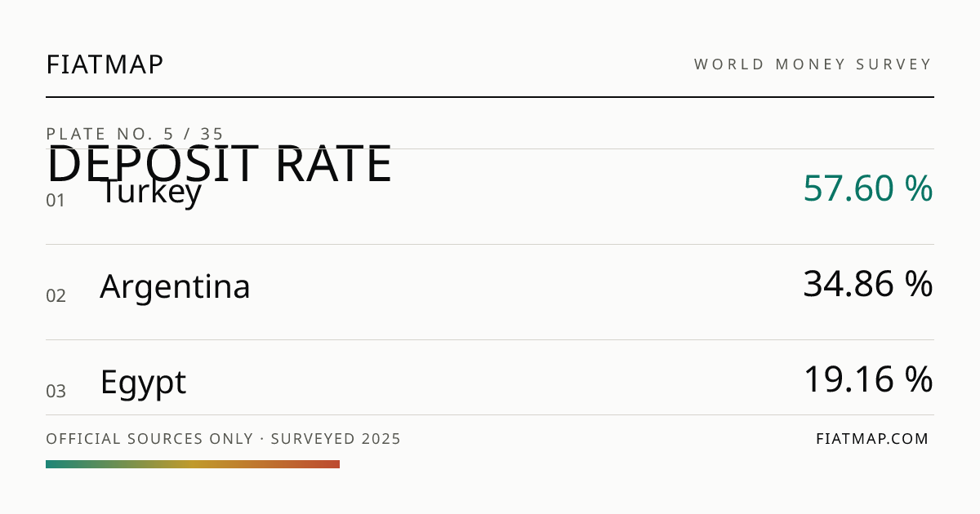Click rank number 02
Viewport: 980px width, 514px height.
[56, 296]
